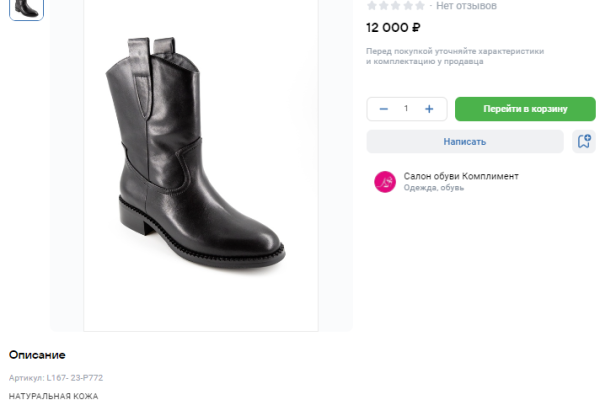Screen dimensions: 600x400
Task: Select the first rating star
Action: coord(372,6)
